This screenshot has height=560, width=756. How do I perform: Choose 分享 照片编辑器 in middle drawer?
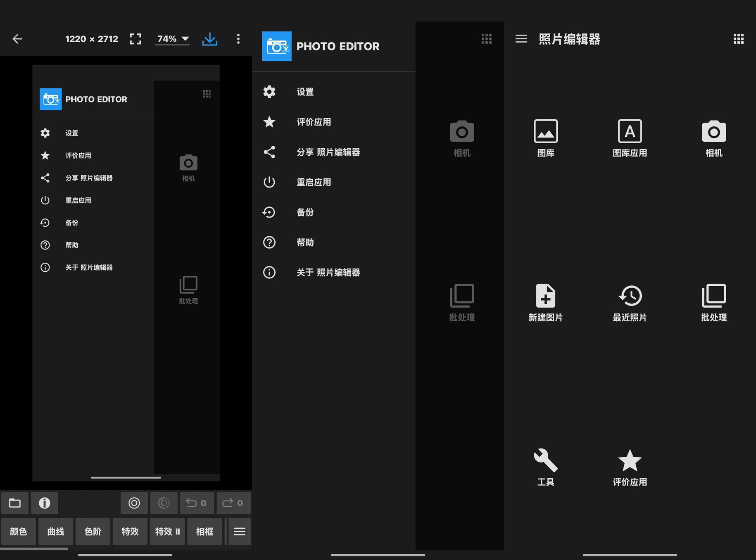tap(334, 152)
